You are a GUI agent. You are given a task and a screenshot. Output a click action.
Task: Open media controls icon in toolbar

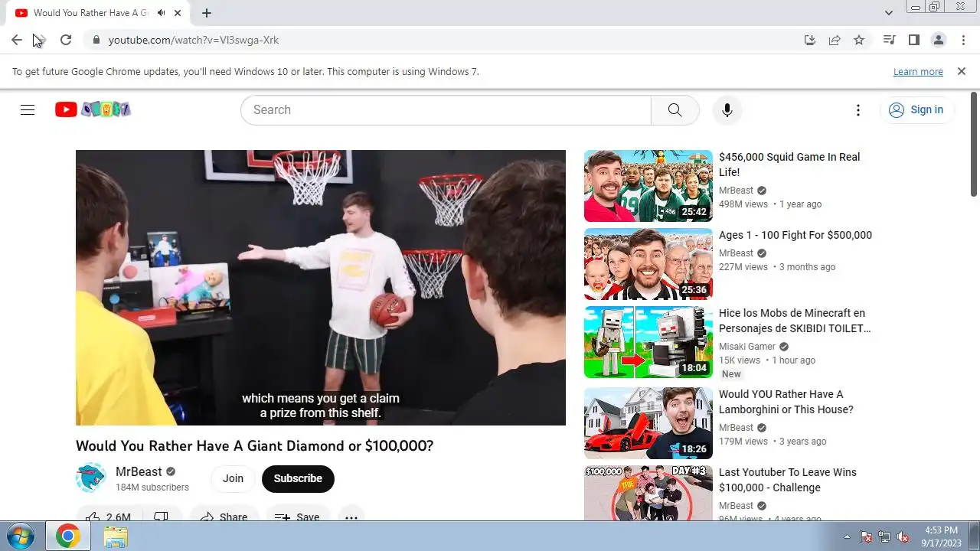coord(889,40)
